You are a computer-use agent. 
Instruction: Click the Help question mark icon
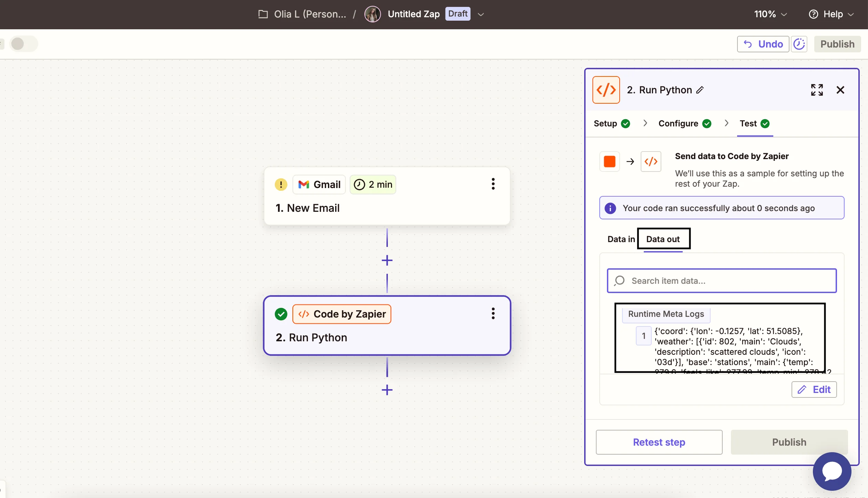tap(814, 14)
